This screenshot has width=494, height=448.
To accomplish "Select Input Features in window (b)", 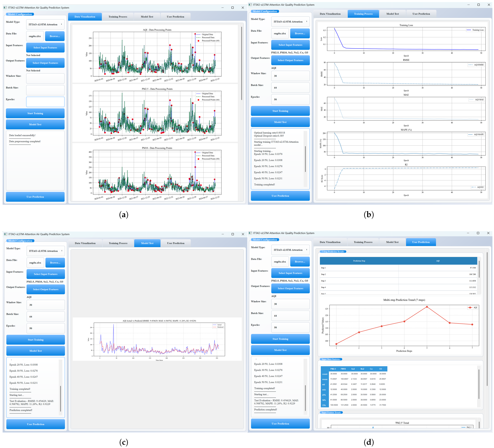I will click(x=290, y=45).
